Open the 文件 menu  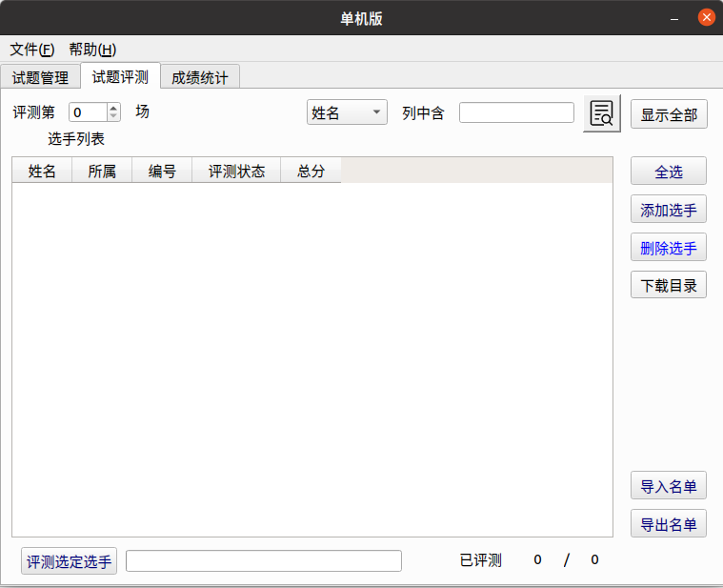31,50
